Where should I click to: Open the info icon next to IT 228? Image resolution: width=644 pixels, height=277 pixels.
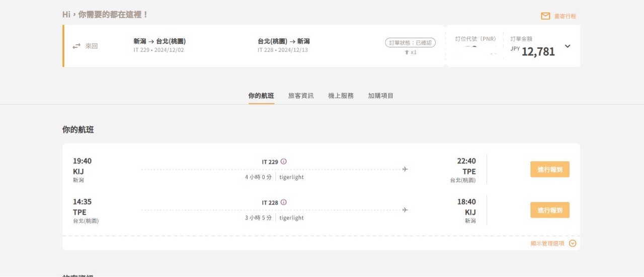(x=284, y=202)
